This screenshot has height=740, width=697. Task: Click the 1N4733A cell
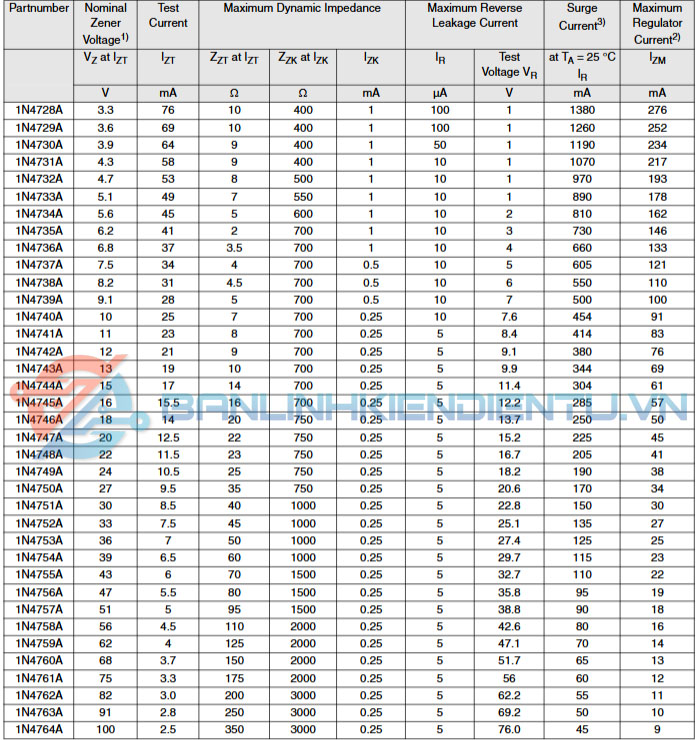pyautogui.click(x=39, y=196)
